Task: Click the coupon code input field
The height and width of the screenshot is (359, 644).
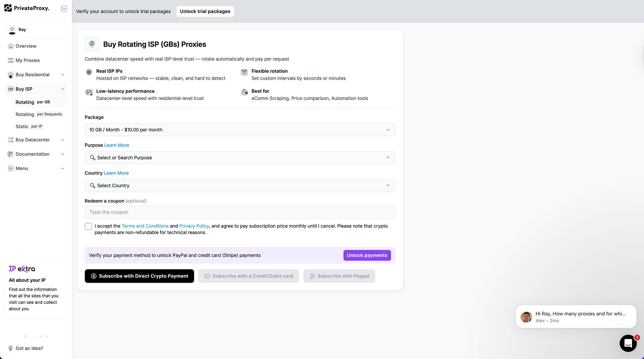Action: point(240,212)
